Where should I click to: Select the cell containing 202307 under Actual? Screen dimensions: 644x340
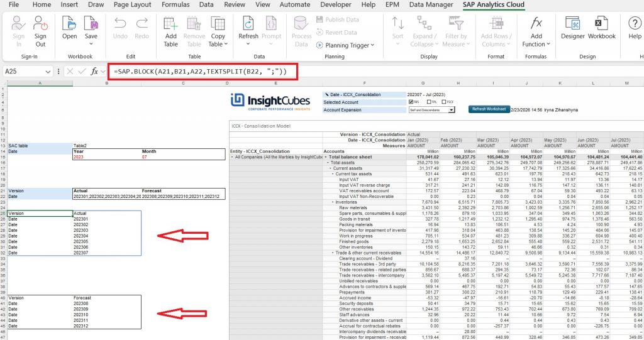(x=107, y=253)
